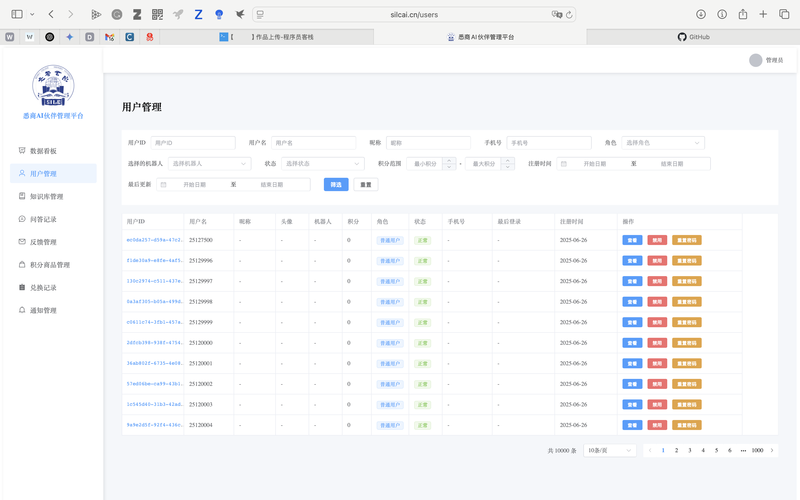Click 查看 for user 25120000
This screenshot has height=500, width=800.
pyautogui.click(x=632, y=343)
